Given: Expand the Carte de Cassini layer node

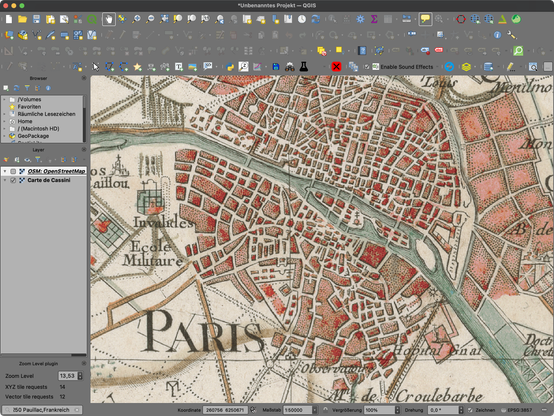Looking at the screenshot, I should [5, 180].
